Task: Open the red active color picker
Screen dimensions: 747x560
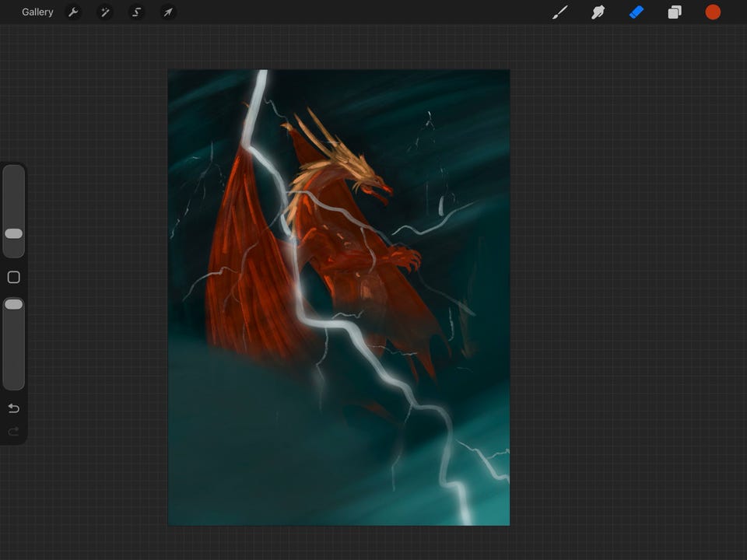Action: pyautogui.click(x=713, y=12)
